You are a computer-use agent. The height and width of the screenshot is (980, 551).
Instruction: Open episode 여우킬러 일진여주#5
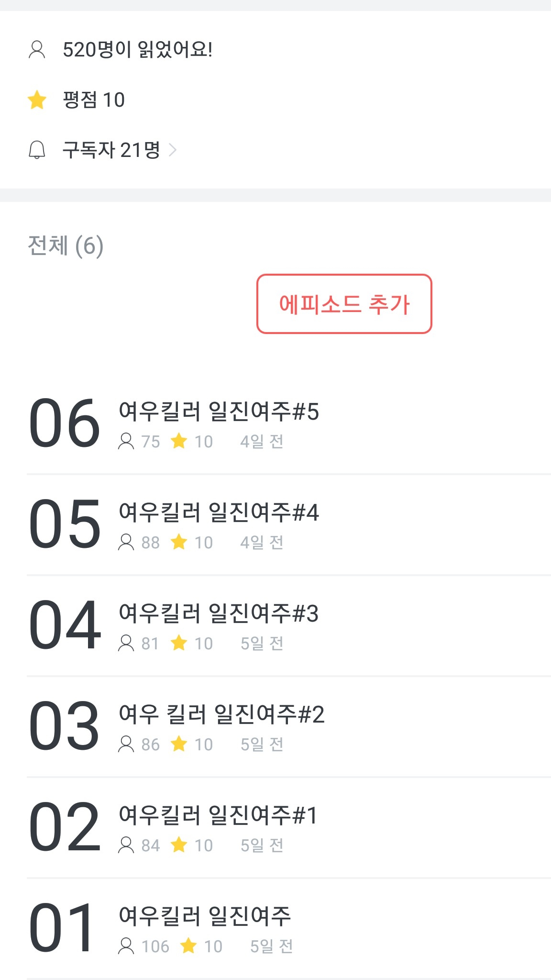pos(219,412)
